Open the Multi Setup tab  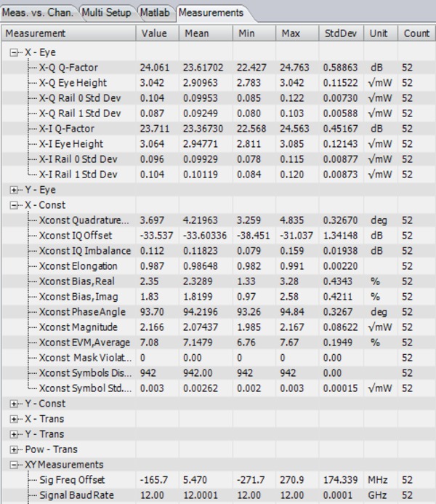point(106,12)
